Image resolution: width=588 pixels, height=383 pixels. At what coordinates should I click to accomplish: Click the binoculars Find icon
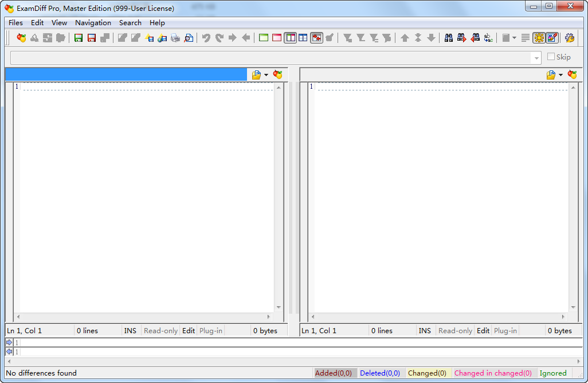[x=449, y=38]
